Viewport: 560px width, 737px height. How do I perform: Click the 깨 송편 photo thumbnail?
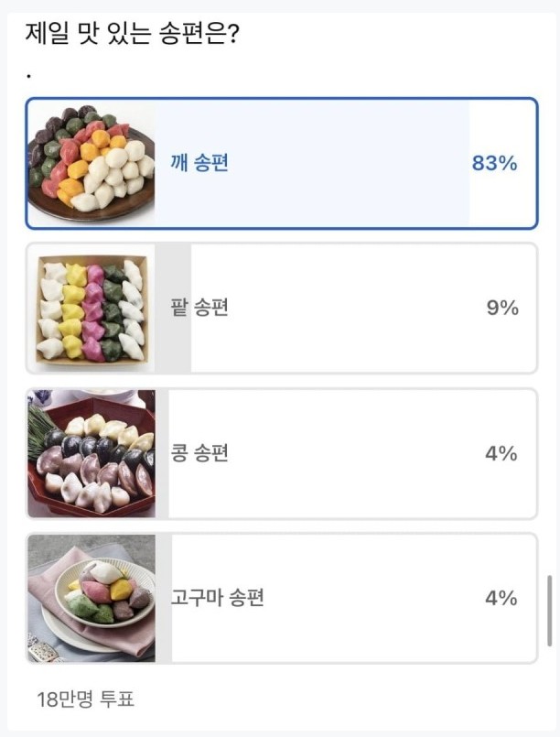92,163
